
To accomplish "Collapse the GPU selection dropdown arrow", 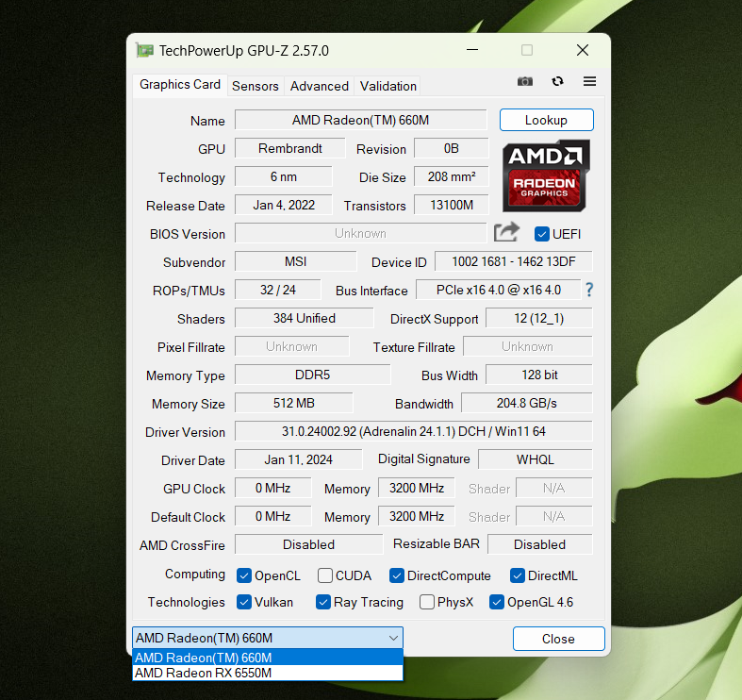I will [x=393, y=638].
